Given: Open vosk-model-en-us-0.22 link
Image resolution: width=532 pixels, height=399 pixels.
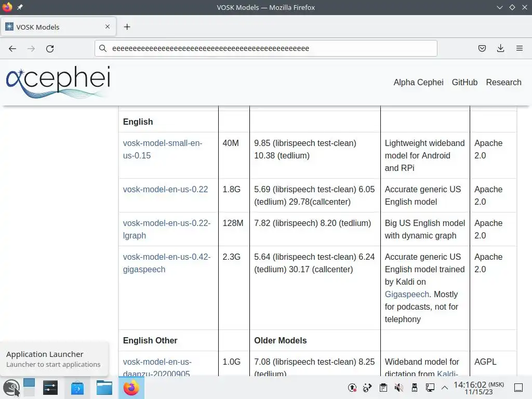Looking at the screenshot, I should click(x=165, y=189).
